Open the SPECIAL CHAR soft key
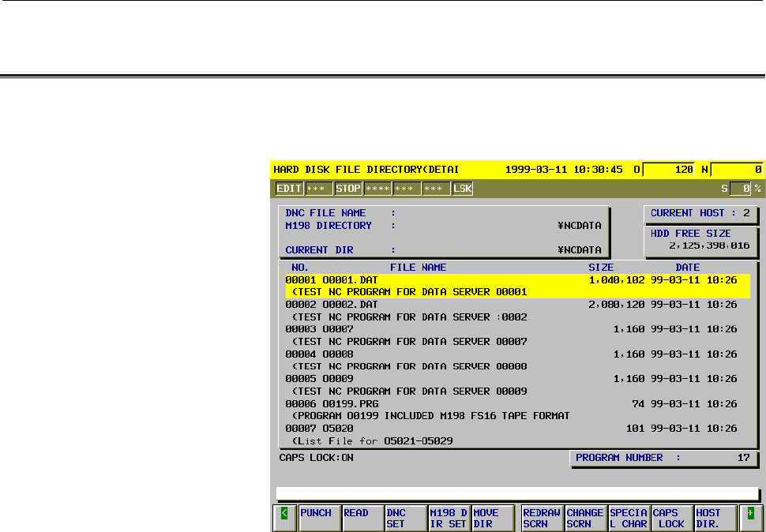 point(629,518)
